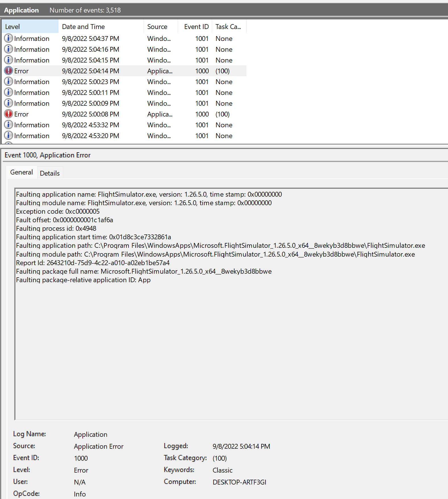Sort by the Date and Time column header

101,27
